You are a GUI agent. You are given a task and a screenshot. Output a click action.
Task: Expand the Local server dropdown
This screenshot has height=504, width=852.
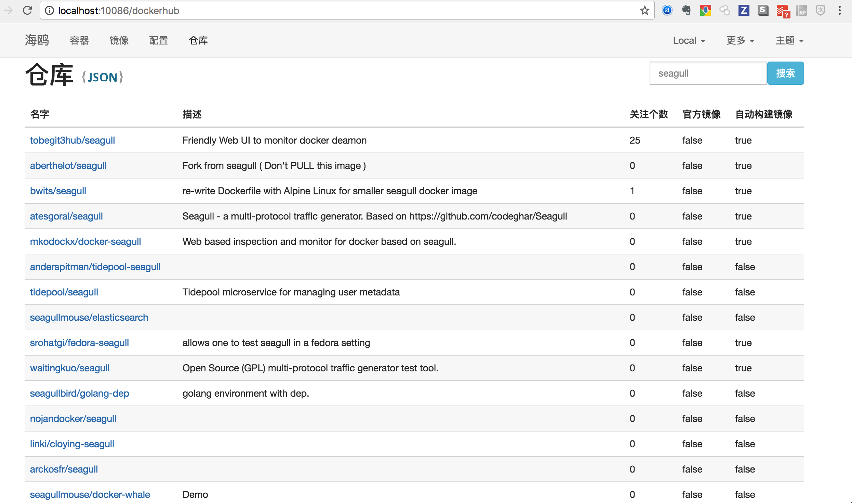689,40
